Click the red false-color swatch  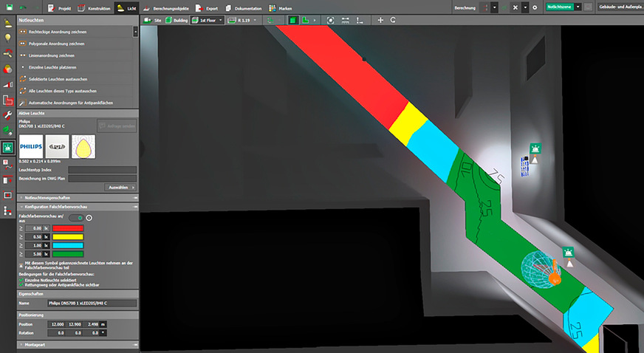[x=68, y=229]
